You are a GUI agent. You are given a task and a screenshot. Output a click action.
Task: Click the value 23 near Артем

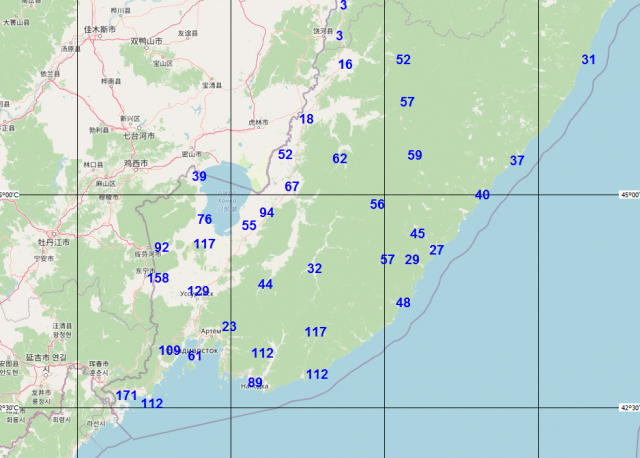tap(229, 327)
